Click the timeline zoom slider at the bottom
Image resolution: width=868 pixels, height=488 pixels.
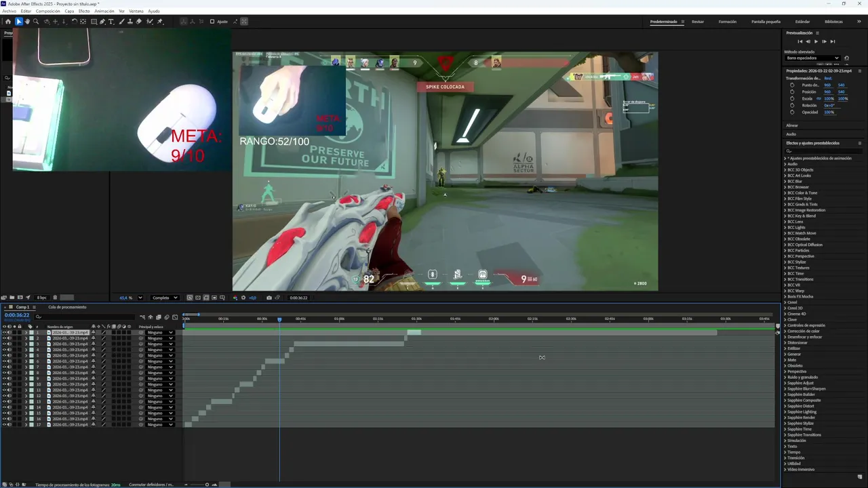click(207, 485)
